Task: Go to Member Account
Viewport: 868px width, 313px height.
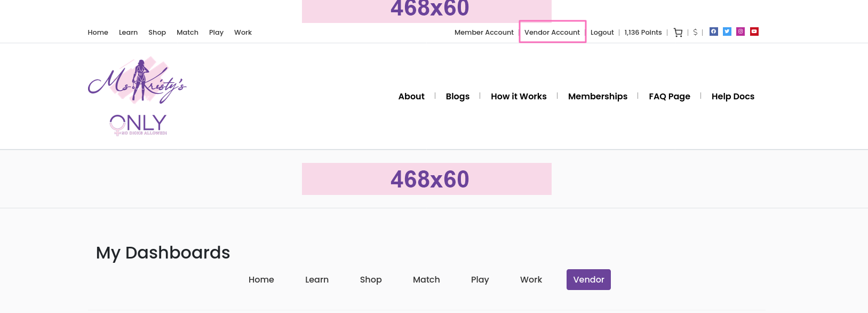Action: point(484,33)
